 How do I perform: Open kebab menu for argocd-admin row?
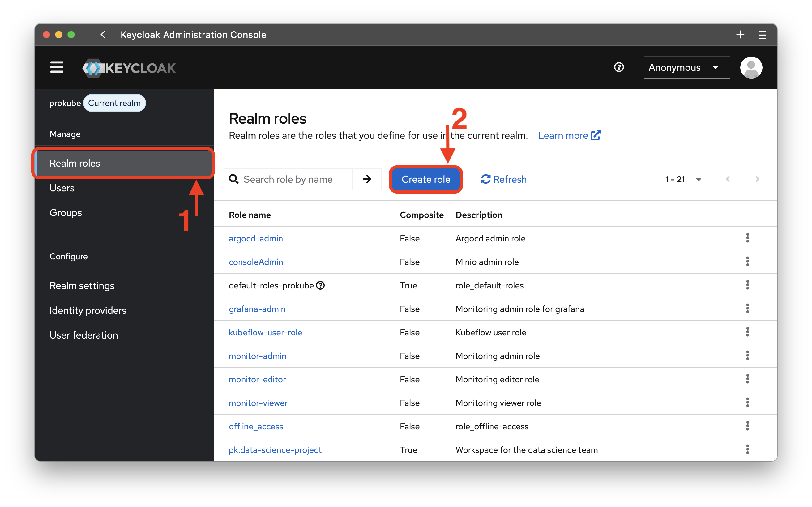tap(747, 238)
